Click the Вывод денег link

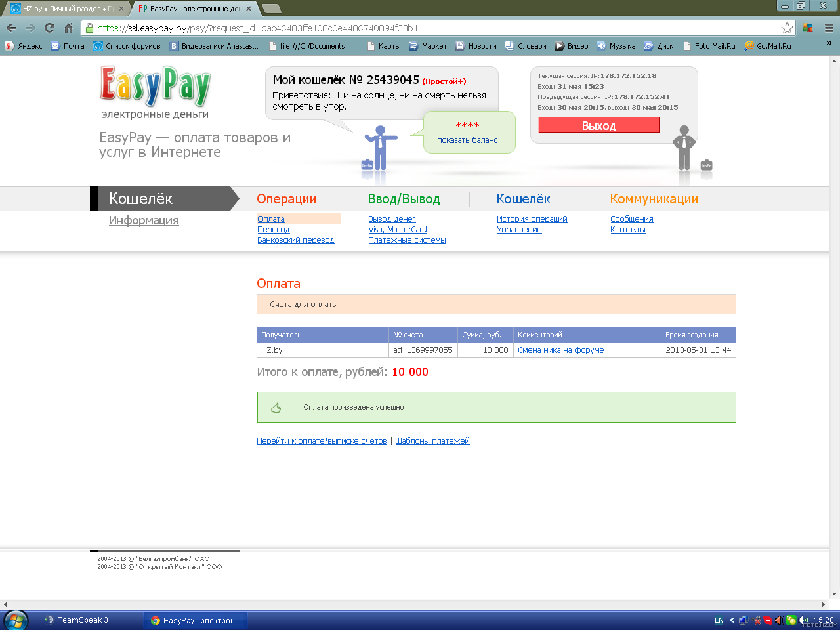(392, 219)
